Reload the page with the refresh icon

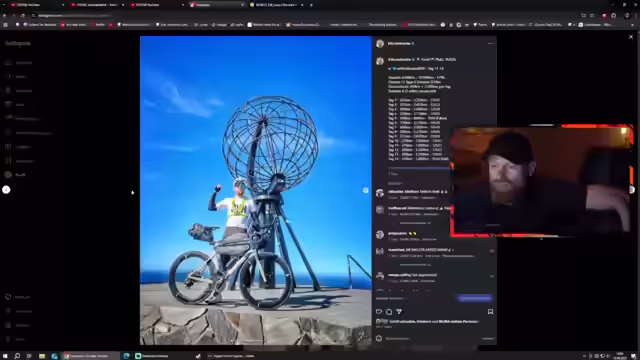[x=22, y=16]
